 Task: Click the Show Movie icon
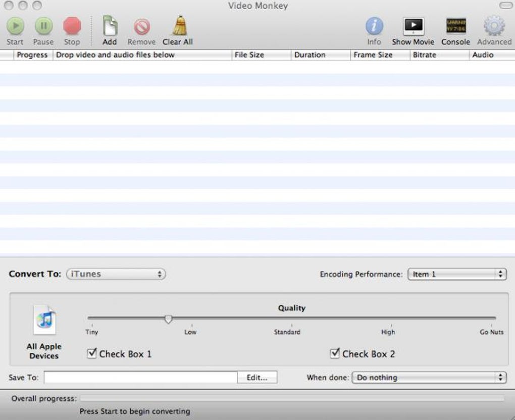[414, 26]
